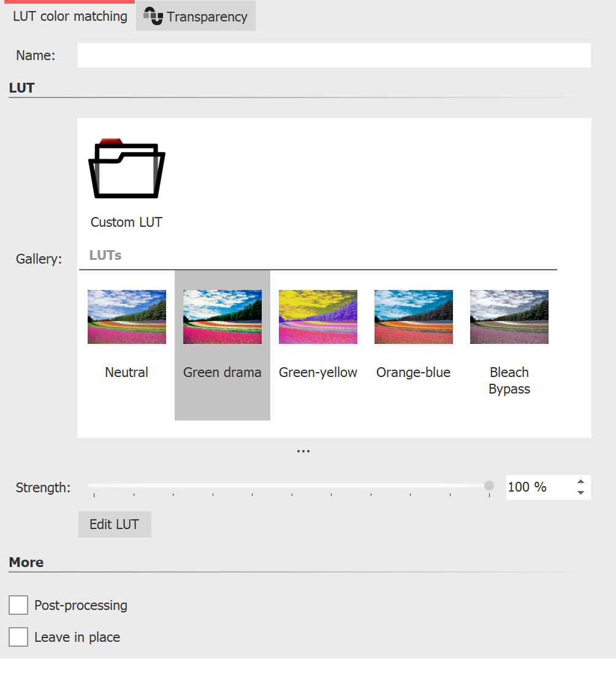Switch to the Transparency tab

tap(195, 16)
